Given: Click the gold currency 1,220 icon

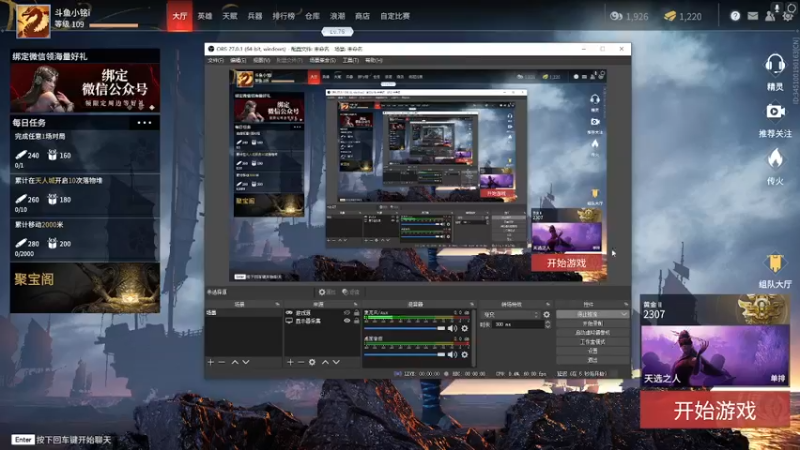Looking at the screenshot, I should (x=670, y=16).
